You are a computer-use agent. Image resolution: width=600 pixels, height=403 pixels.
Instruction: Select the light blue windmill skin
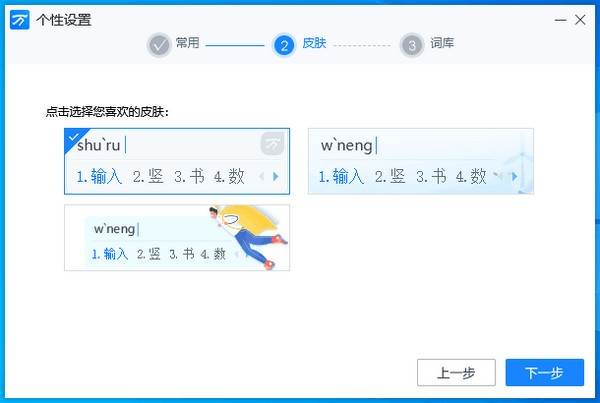pyautogui.click(x=421, y=161)
